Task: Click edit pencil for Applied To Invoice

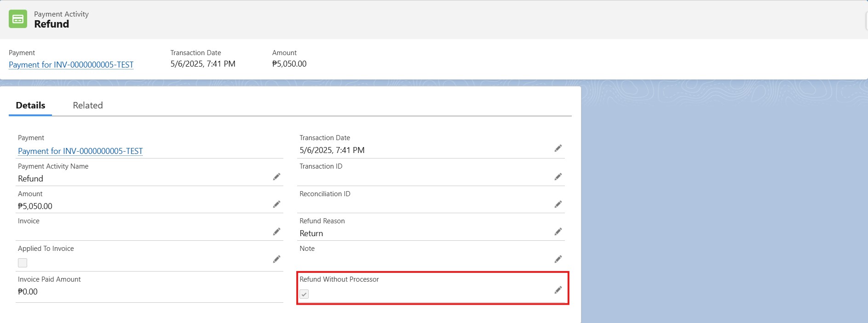Action: (x=276, y=259)
